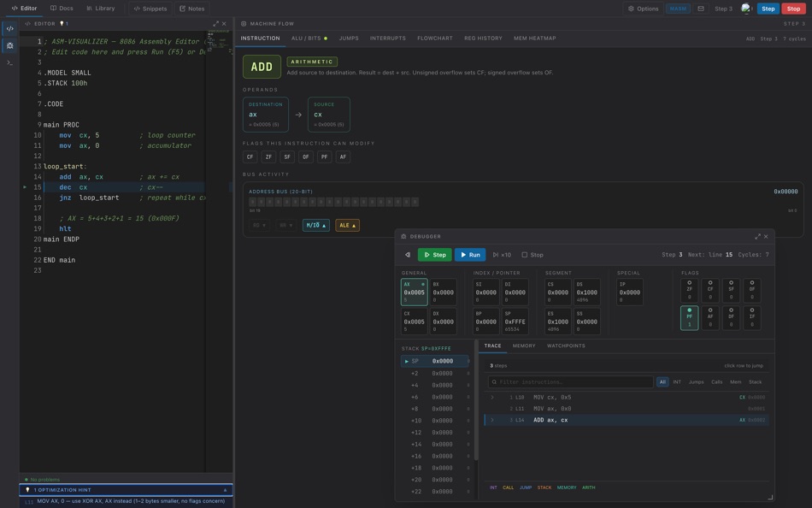Click the blue Run button in the debugger
The width and height of the screenshot is (812, 508).
coord(470,255)
